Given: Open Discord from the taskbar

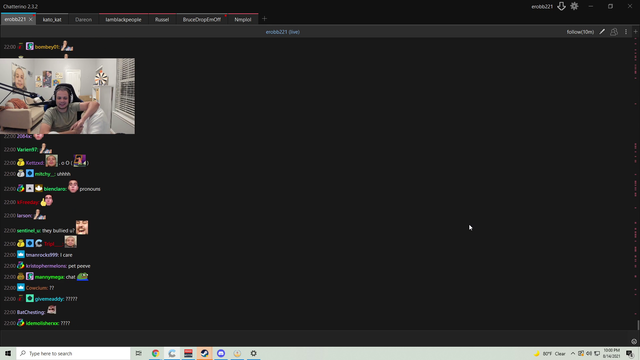Looking at the screenshot, I should pyautogui.click(x=221, y=353).
